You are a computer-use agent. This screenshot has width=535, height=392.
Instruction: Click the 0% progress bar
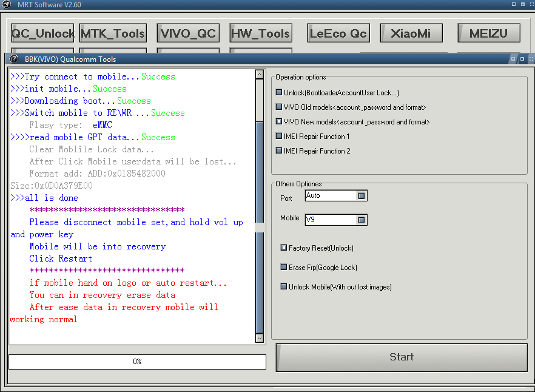point(137,362)
